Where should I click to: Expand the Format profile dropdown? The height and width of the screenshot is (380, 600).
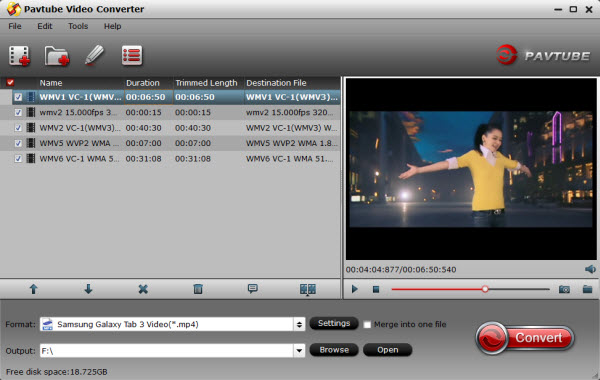click(x=299, y=325)
